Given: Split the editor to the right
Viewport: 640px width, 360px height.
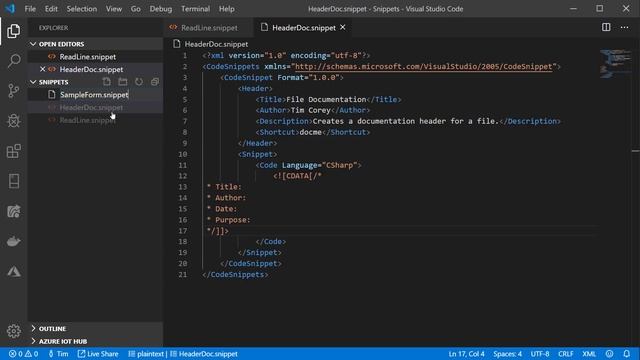Looking at the screenshot, I should click(x=606, y=27).
